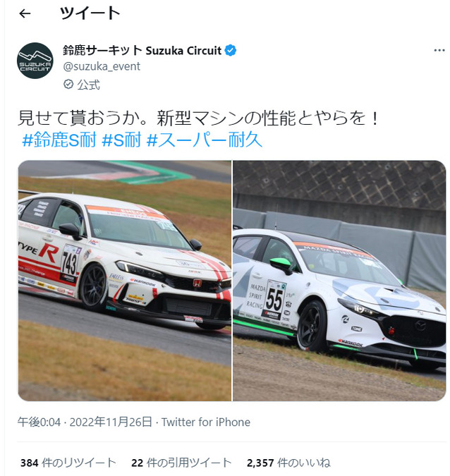The width and height of the screenshot is (450, 476).
Task: Open the tweet timestamp 午後0:04 2022年11月26日
Action: [85, 422]
